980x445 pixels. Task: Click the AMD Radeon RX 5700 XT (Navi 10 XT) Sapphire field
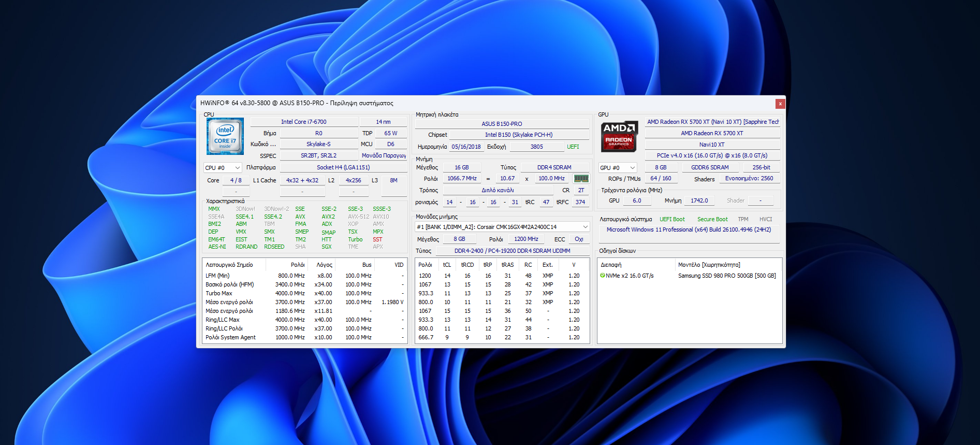(x=713, y=122)
